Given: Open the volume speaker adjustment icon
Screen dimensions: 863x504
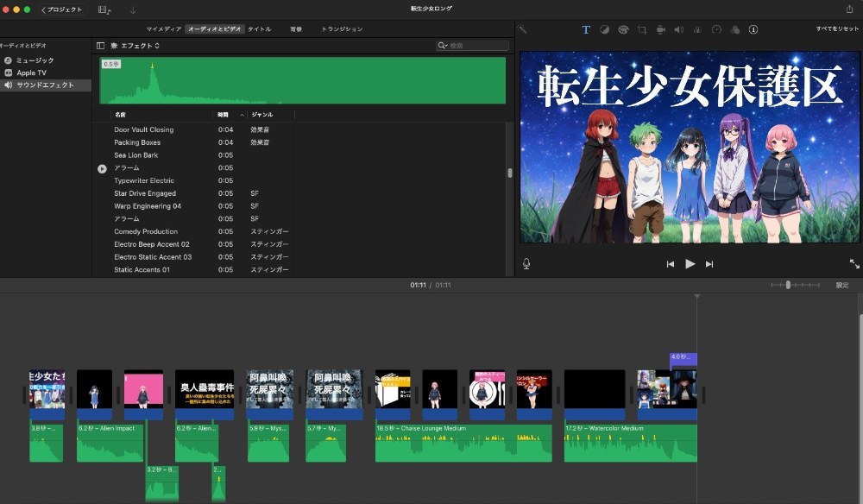Looking at the screenshot, I should pos(679,29).
